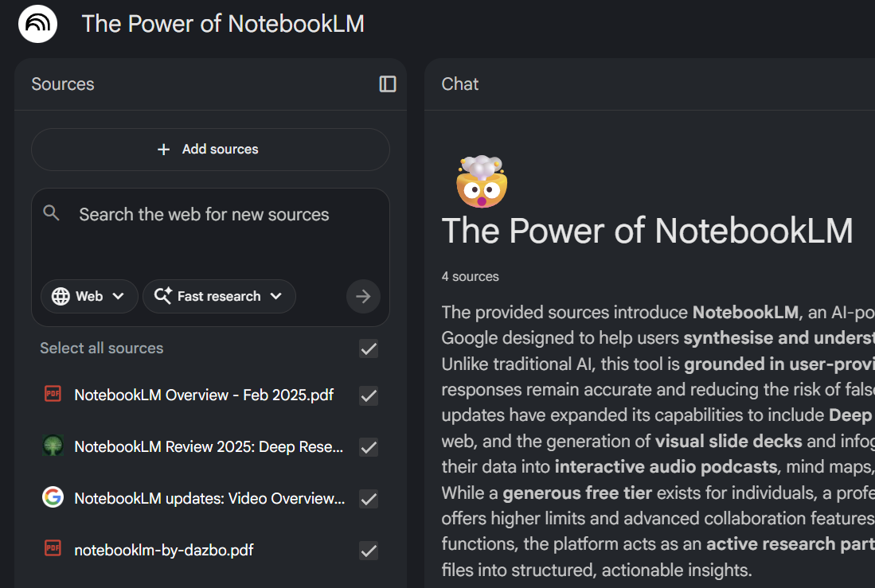The width and height of the screenshot is (875, 588).
Task: Click the bold visual slide decks text
Action: coord(729,442)
